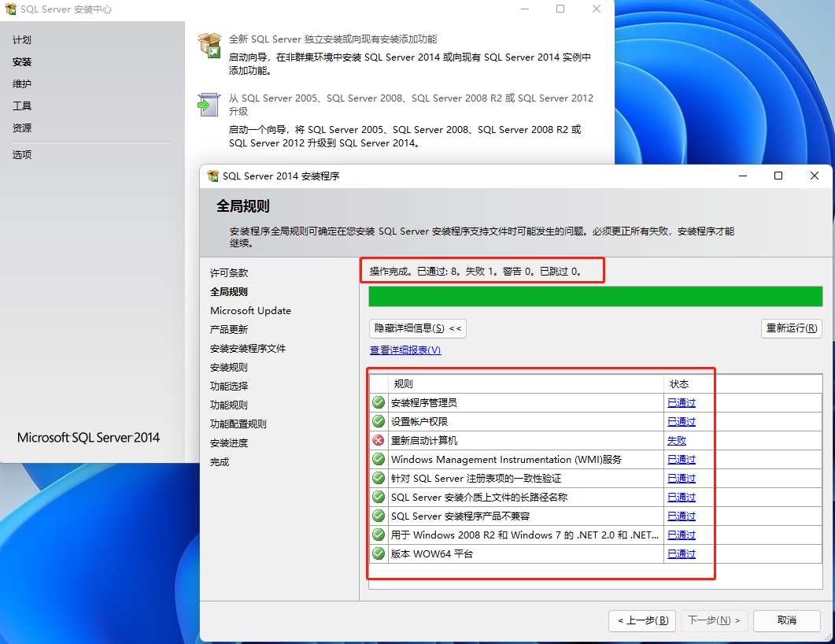Select 安装安装程序文件 step in sidebar
The height and width of the screenshot is (644, 835).
click(x=248, y=348)
